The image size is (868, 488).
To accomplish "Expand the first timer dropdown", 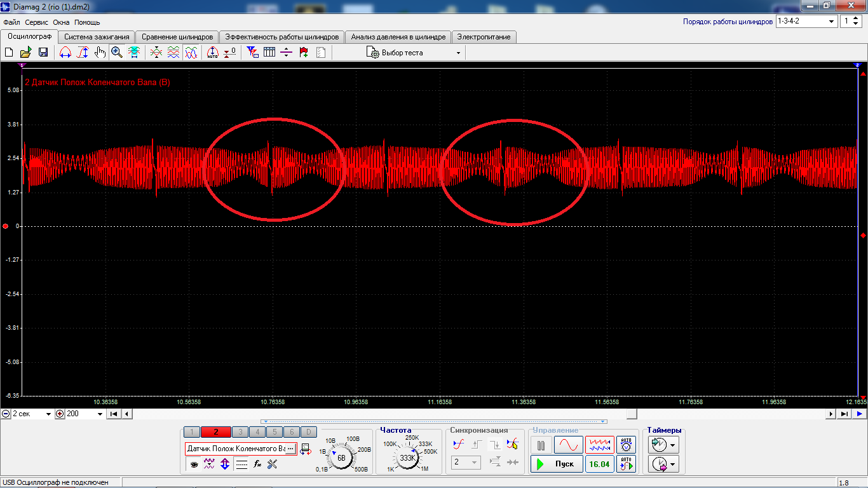I will click(673, 445).
